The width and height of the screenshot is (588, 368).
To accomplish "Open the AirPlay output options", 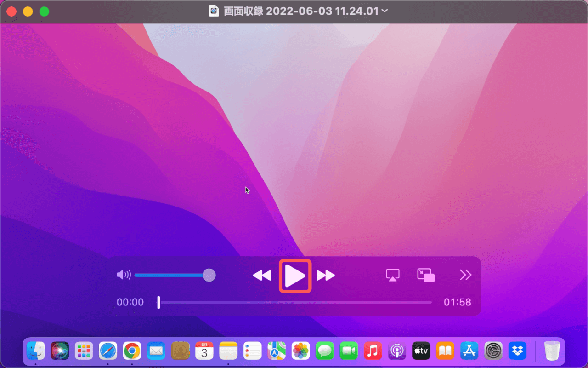I will click(393, 275).
